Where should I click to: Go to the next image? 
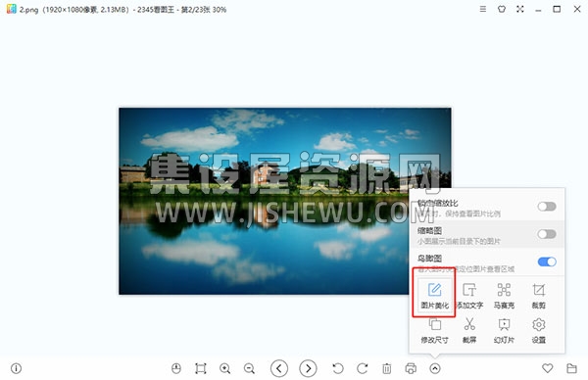308,368
